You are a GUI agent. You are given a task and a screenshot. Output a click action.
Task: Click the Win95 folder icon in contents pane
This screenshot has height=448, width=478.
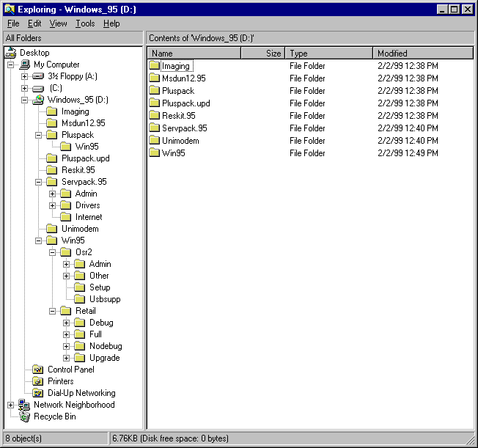155,153
